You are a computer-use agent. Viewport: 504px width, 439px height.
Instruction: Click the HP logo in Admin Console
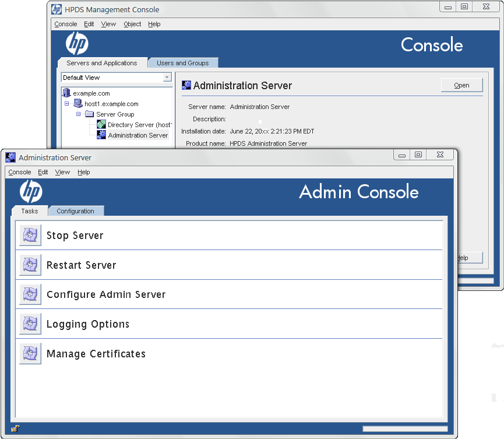click(x=31, y=191)
